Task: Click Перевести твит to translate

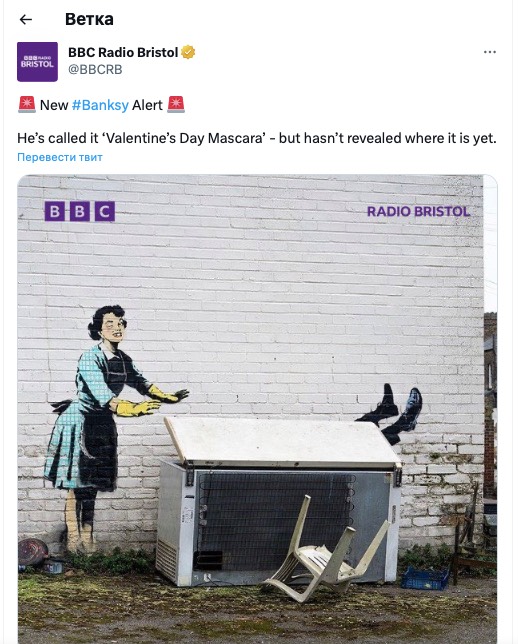Action: 60,157
